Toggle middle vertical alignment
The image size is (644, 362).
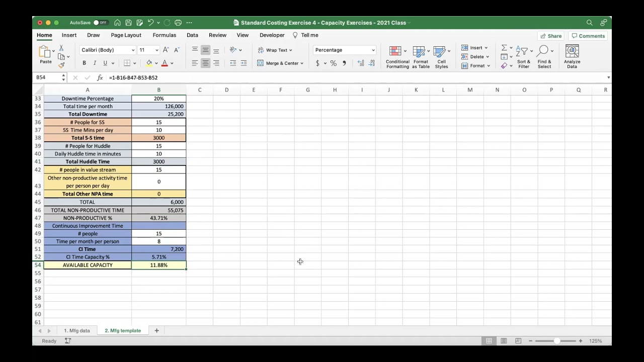coord(205,50)
